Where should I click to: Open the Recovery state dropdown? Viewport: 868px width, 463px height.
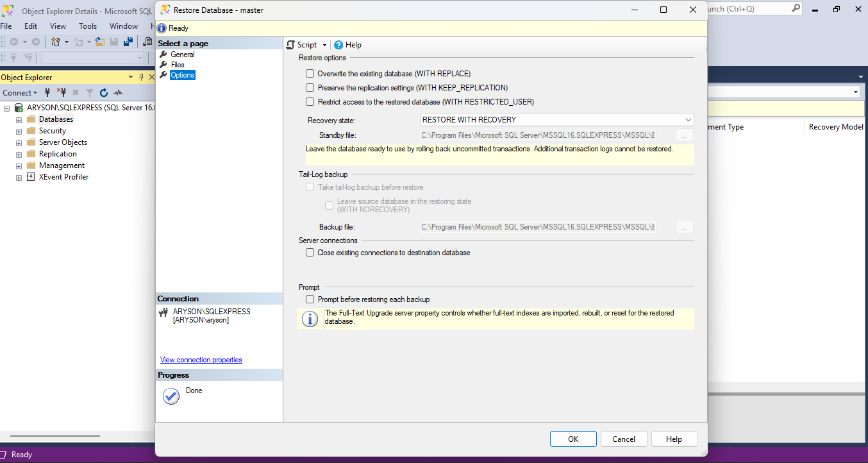pos(556,120)
